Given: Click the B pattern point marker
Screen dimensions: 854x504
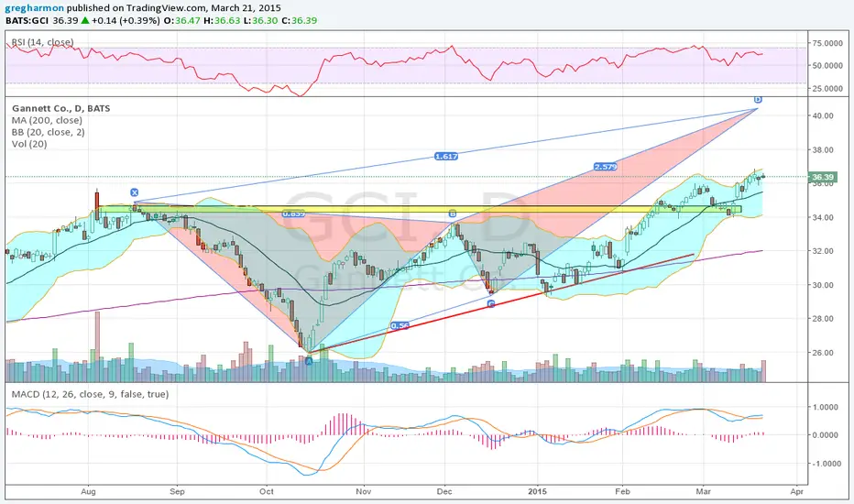Looking at the screenshot, I should click(452, 213).
